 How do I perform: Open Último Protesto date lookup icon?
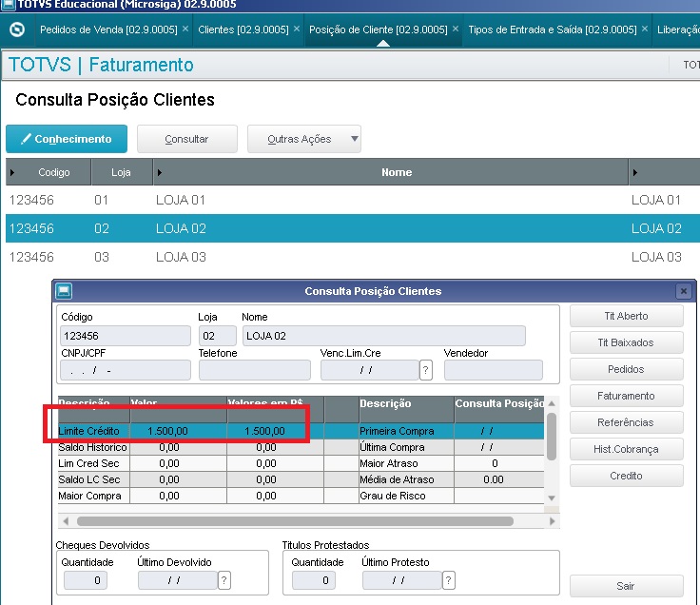click(449, 580)
